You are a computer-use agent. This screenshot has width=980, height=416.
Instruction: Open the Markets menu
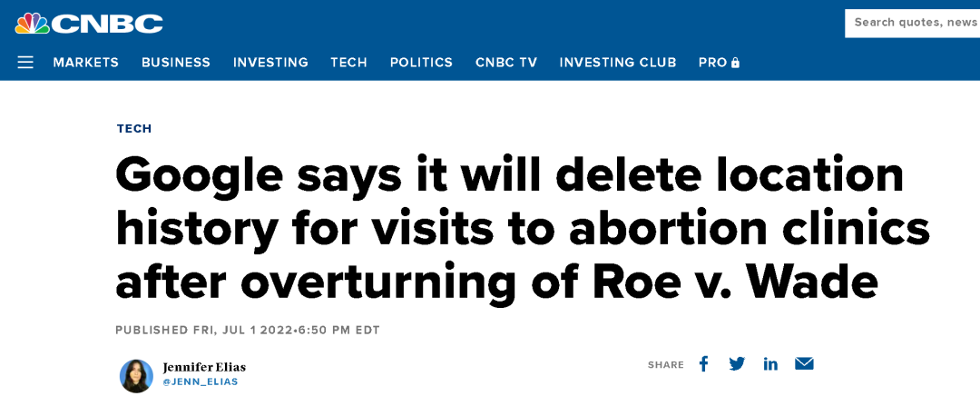[x=85, y=63]
